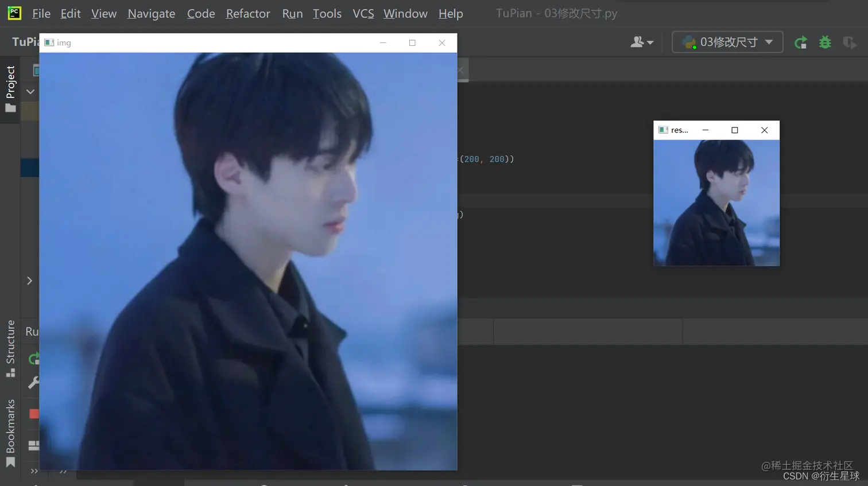Expand more Run panel actions chevrons
Image resolution: width=868 pixels, height=486 pixels.
tap(34, 471)
